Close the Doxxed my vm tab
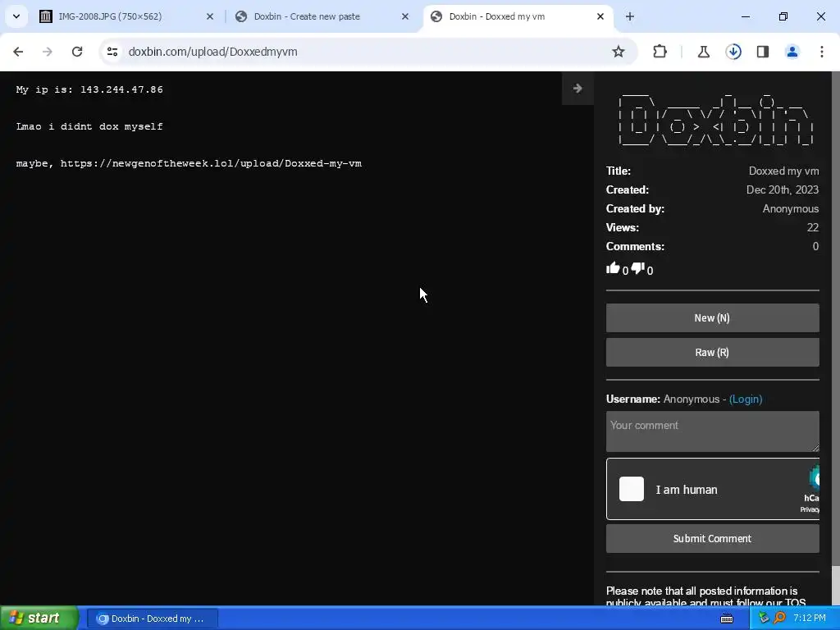The height and width of the screenshot is (630, 840). [600, 16]
